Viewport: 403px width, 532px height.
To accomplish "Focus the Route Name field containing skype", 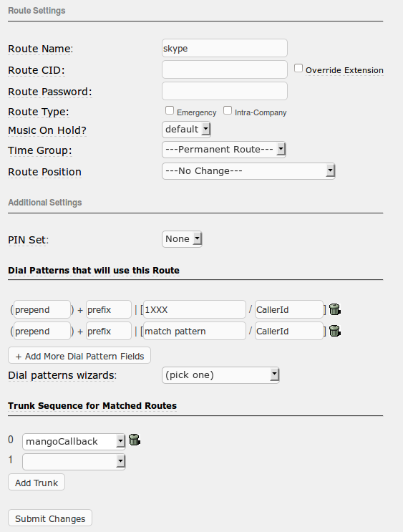I will click(x=225, y=48).
